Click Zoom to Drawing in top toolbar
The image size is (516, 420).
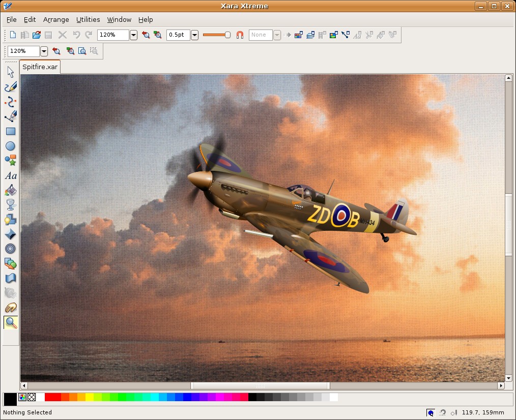158,35
